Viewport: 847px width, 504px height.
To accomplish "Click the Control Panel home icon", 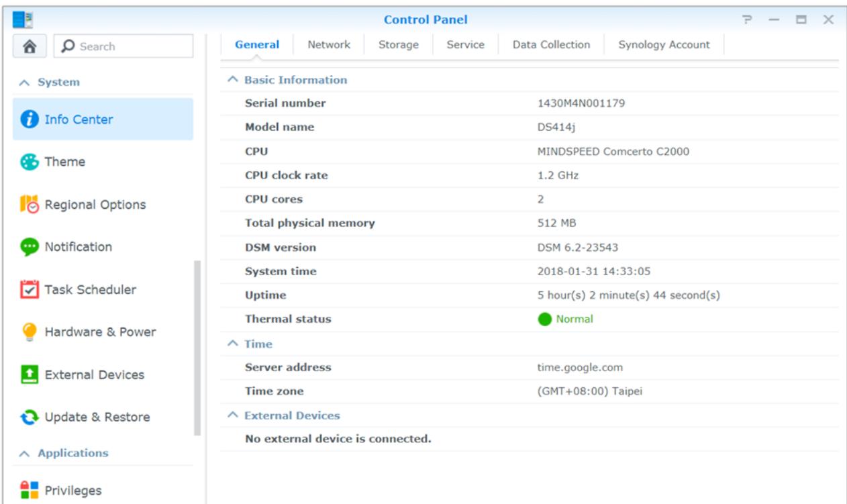I will 31,46.
